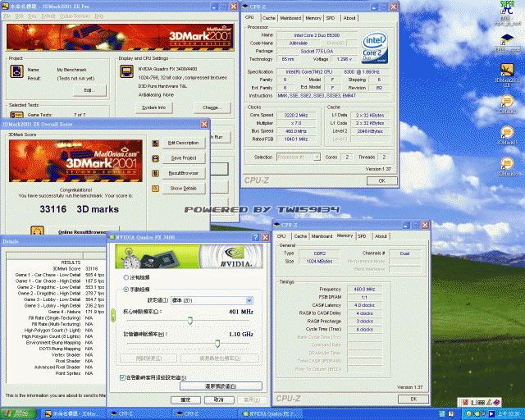Click the floppy icon beside Save Project
The width and height of the screenshot is (525, 420).
155,158
